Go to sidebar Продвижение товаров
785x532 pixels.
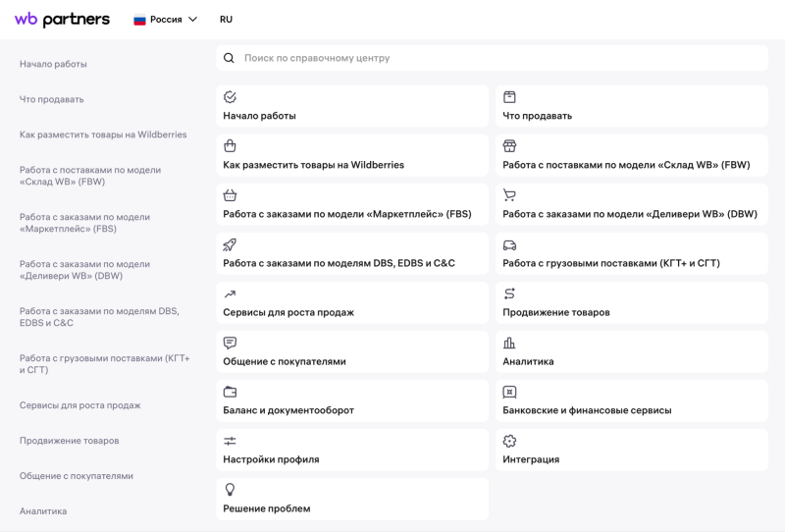click(x=69, y=441)
